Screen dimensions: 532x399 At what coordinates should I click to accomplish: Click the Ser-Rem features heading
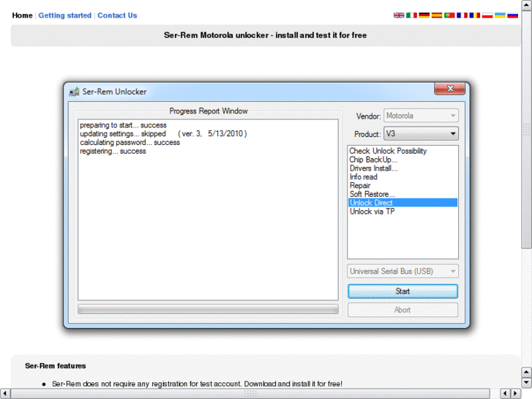click(56, 366)
